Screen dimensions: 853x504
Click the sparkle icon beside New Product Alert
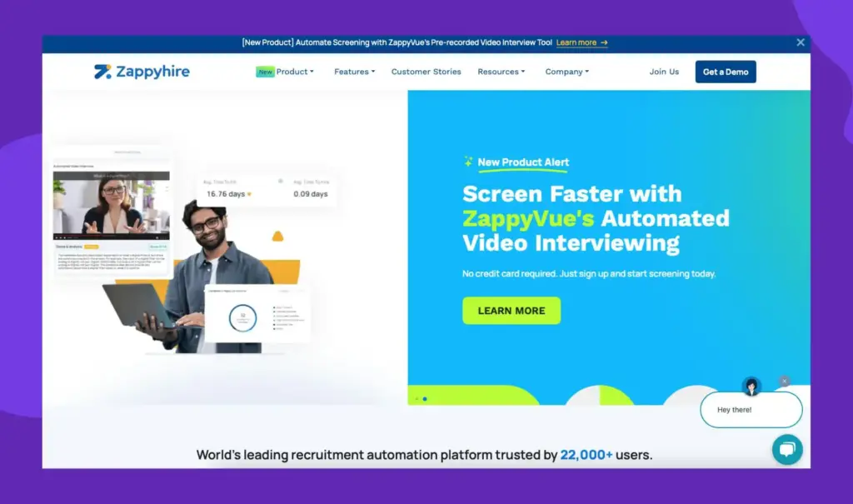(x=468, y=161)
